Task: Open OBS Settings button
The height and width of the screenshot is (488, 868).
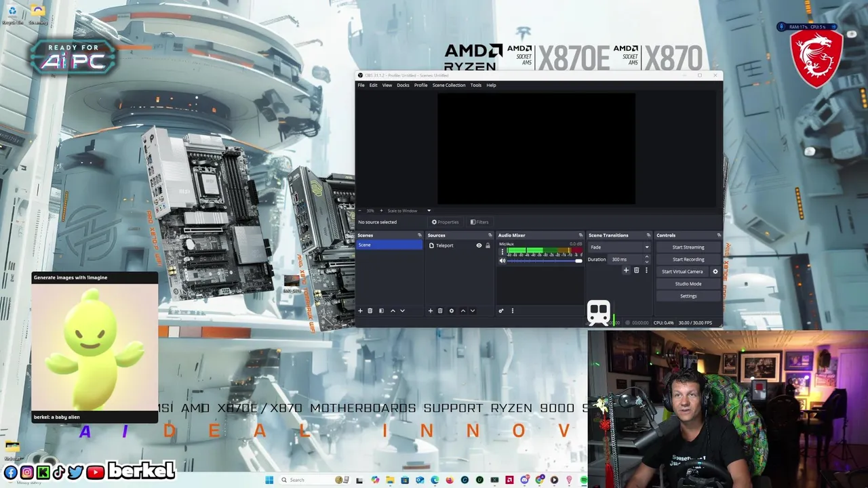Action: click(x=688, y=296)
